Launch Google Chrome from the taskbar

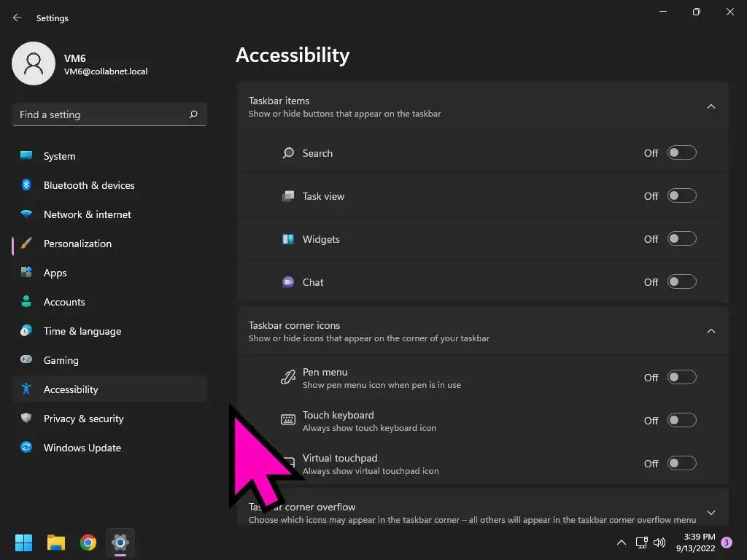click(x=88, y=542)
